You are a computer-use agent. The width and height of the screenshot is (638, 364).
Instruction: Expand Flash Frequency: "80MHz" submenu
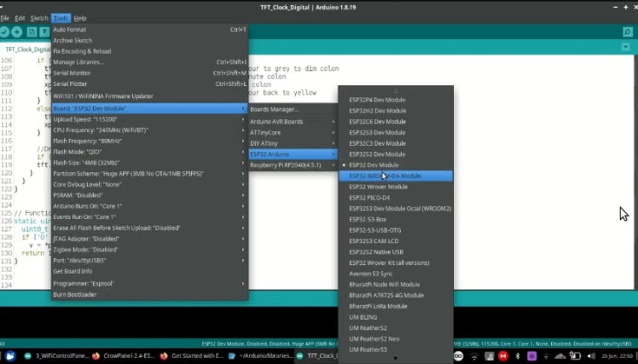(x=150, y=141)
